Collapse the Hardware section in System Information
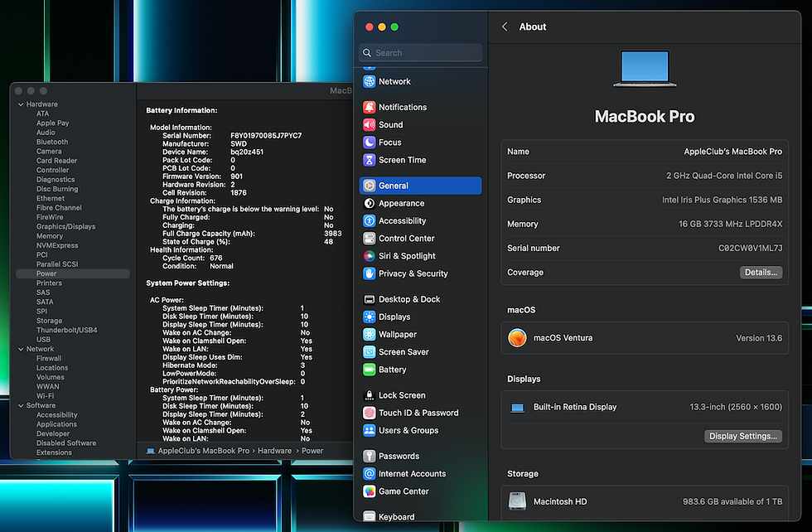Viewport: 812px width, 532px height. click(21, 104)
